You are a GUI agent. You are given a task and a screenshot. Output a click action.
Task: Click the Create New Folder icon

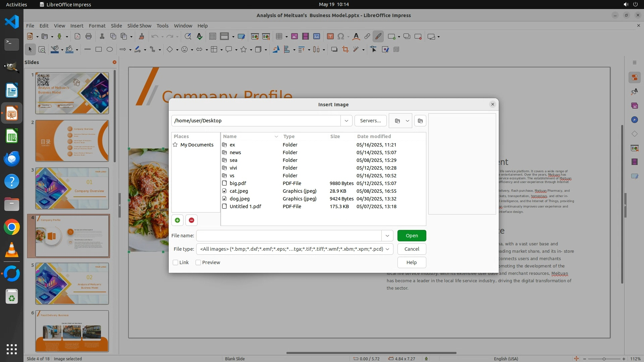coord(420,121)
